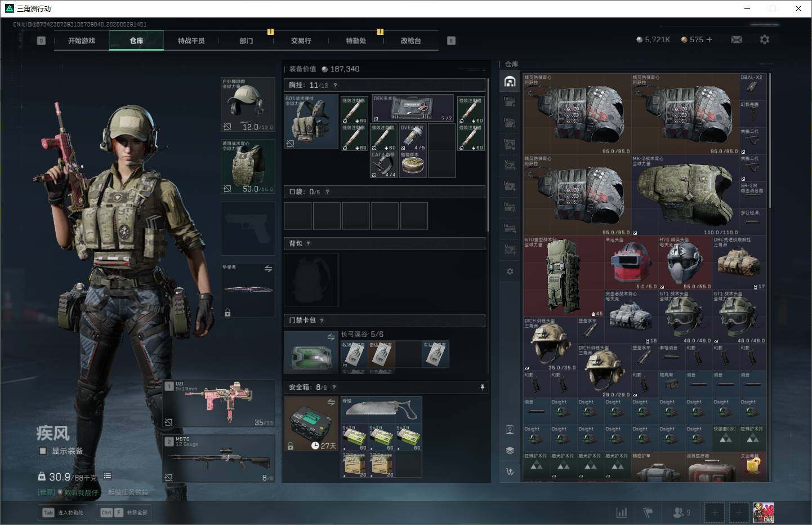Open the 开始游戏 tab
This screenshot has height=525, width=812.
tap(81, 41)
